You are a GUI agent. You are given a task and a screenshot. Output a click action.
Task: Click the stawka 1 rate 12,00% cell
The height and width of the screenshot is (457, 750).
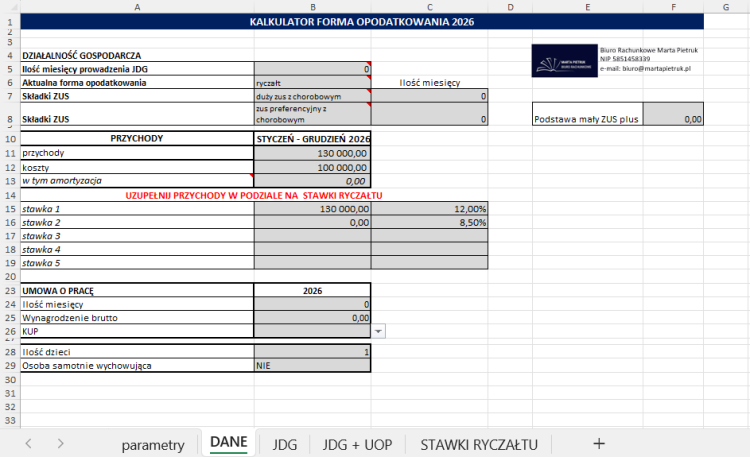coord(430,209)
